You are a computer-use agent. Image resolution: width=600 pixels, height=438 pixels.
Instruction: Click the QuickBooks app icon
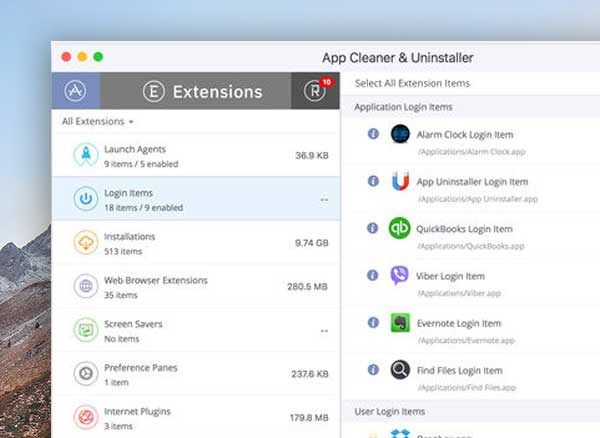point(399,228)
